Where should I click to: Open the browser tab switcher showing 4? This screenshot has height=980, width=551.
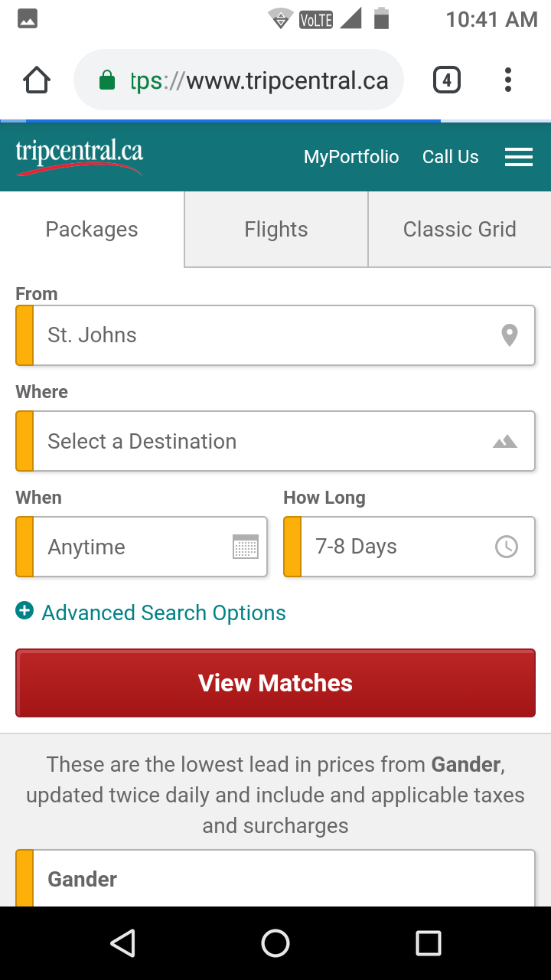click(x=447, y=80)
